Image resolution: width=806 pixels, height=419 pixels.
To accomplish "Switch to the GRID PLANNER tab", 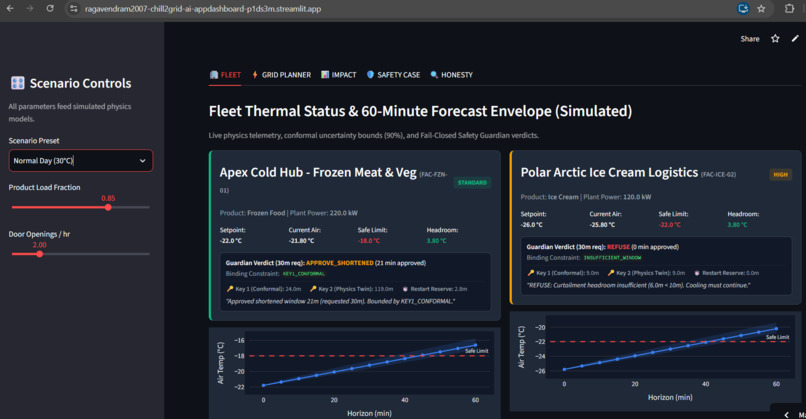I will tap(281, 75).
